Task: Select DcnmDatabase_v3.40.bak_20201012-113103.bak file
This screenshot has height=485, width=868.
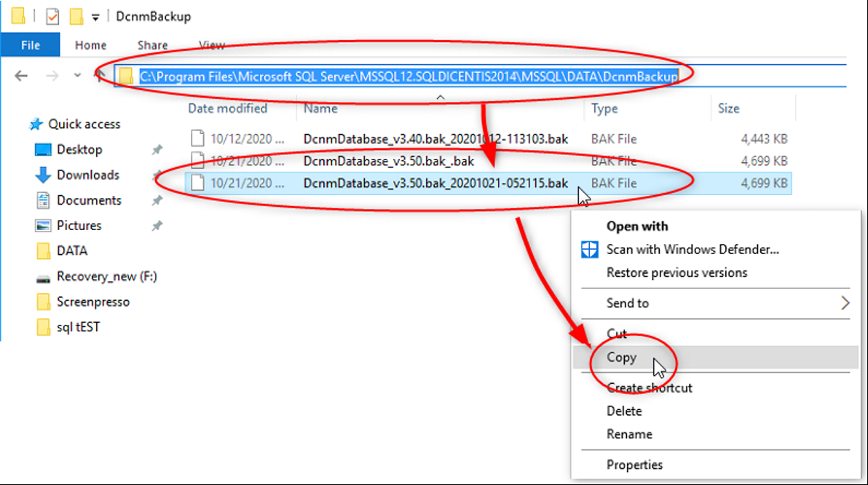Action: 435,139
